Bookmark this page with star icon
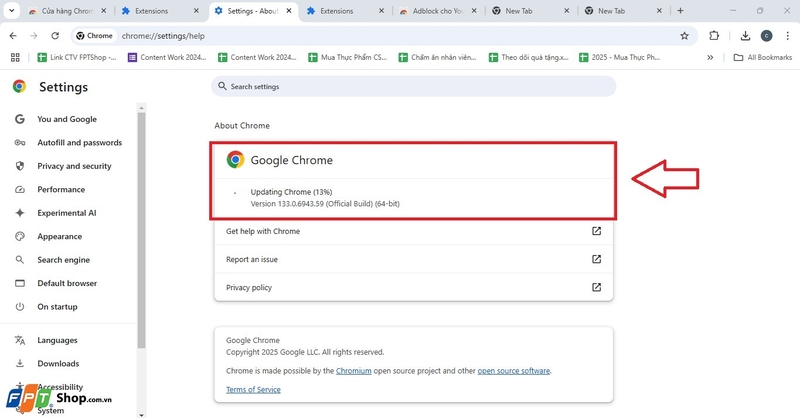Screen dimensions: 800x418 pyautogui.click(x=684, y=36)
